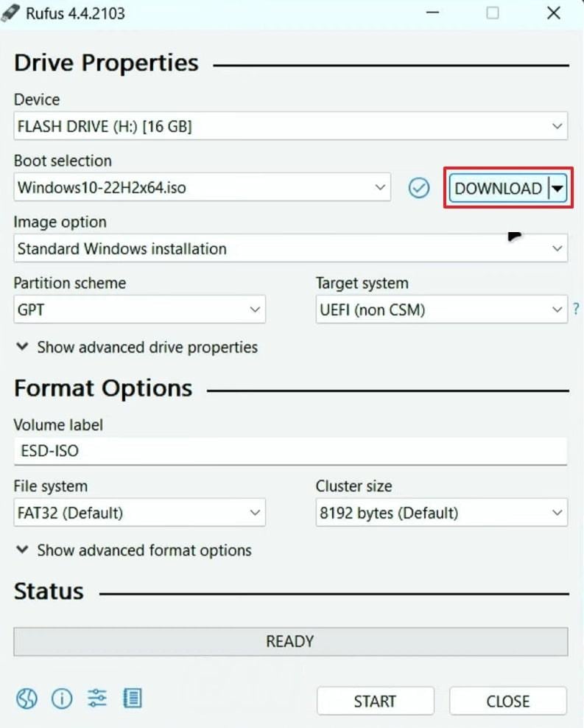Minimize the Rufus window
This screenshot has width=584, height=728.
pos(432,13)
